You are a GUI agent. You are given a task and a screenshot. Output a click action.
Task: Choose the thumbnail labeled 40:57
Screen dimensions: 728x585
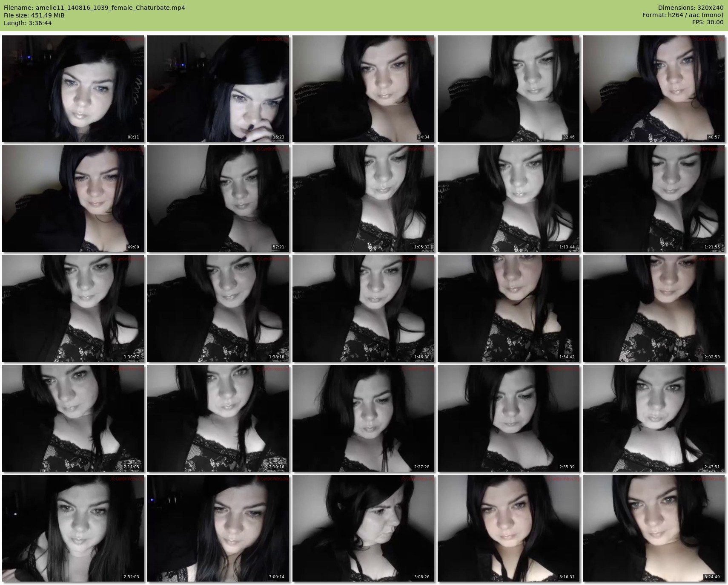654,89
